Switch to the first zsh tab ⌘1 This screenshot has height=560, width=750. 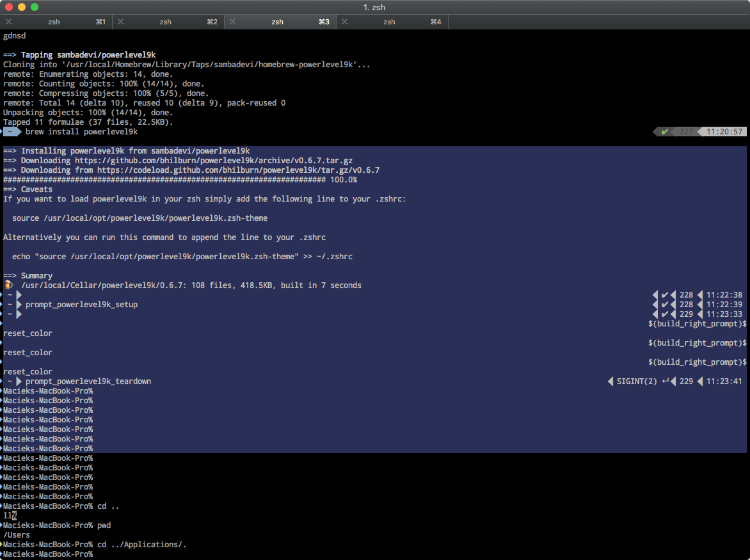point(56,22)
